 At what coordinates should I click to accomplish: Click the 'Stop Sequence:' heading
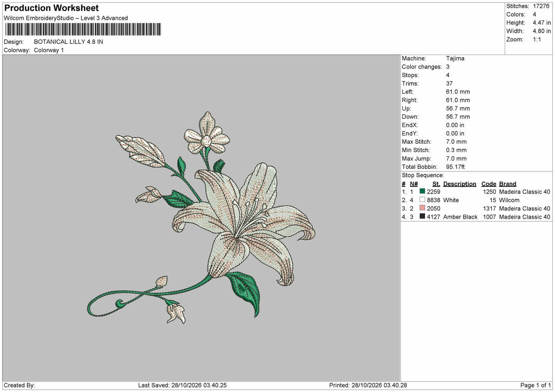click(423, 175)
